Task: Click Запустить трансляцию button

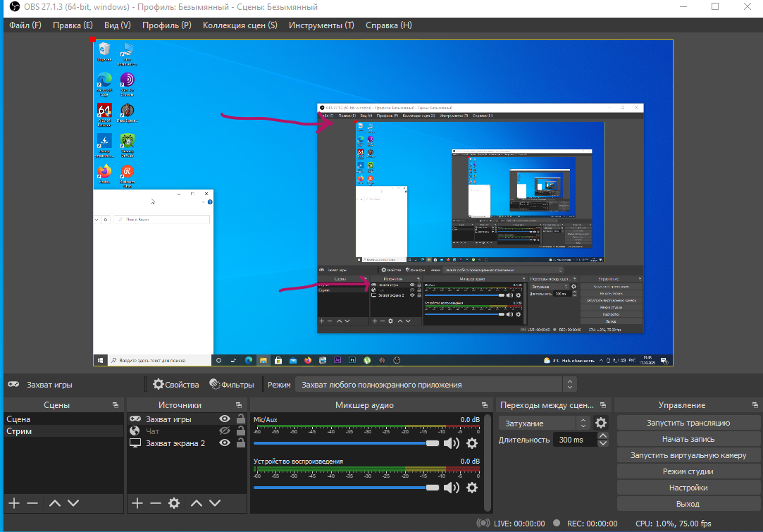Action: click(x=688, y=423)
